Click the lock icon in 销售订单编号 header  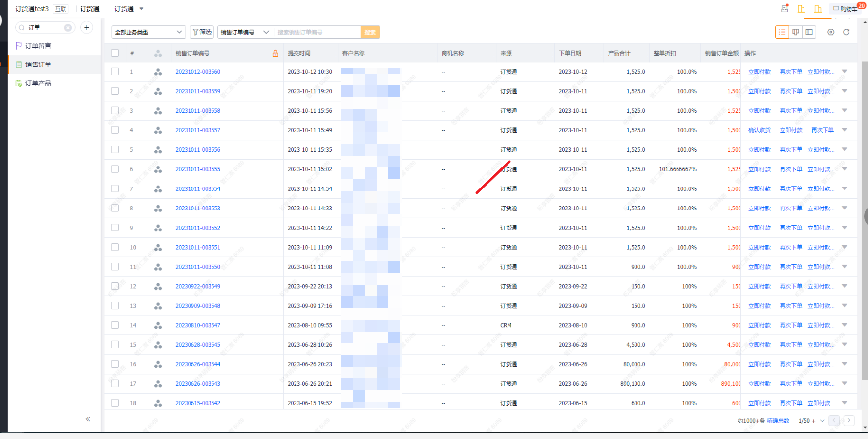pyautogui.click(x=275, y=53)
